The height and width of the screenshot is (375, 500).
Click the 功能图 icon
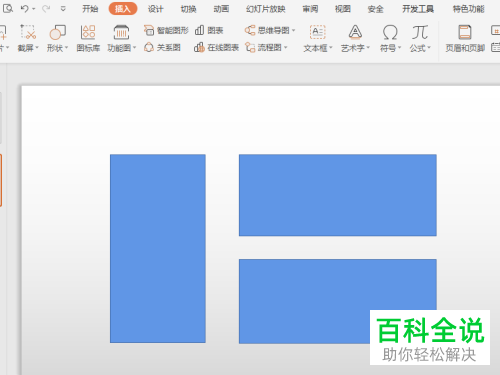point(121,32)
